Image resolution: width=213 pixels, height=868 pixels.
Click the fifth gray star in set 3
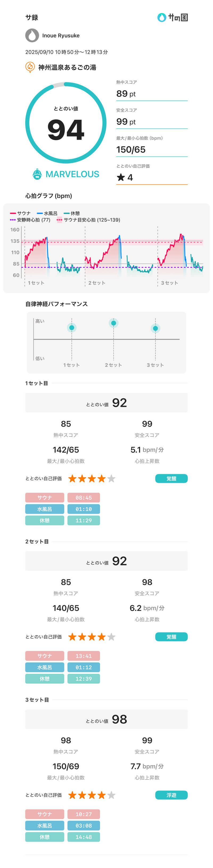point(111,795)
